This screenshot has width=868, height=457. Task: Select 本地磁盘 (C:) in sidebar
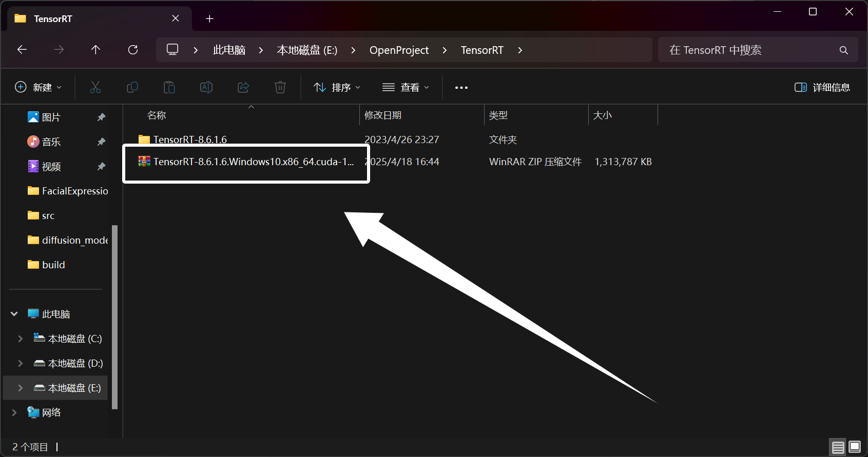[68, 339]
